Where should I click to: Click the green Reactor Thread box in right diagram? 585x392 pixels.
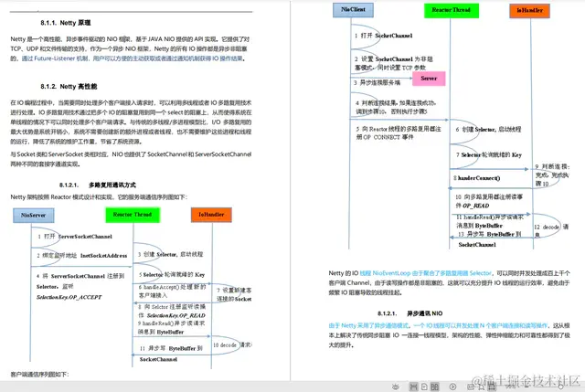(x=451, y=10)
